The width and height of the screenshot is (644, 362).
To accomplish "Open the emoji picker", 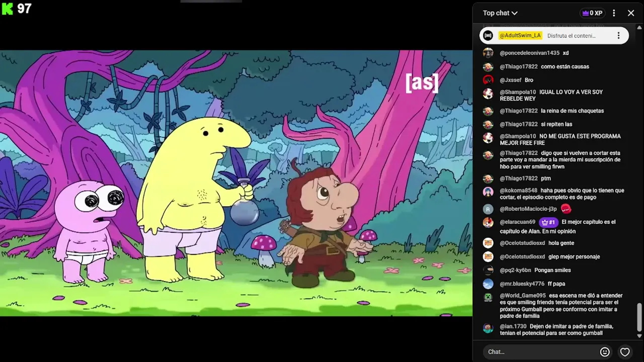I will (605, 352).
